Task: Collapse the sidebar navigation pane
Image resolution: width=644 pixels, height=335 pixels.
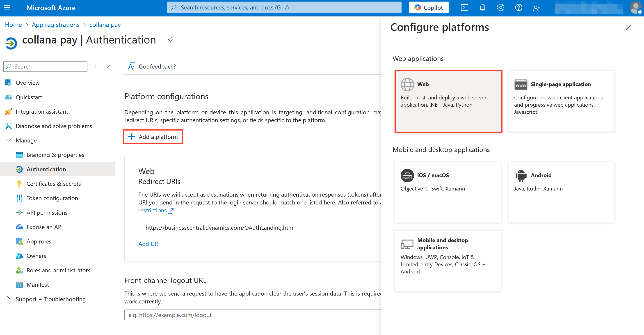Action: tap(108, 67)
